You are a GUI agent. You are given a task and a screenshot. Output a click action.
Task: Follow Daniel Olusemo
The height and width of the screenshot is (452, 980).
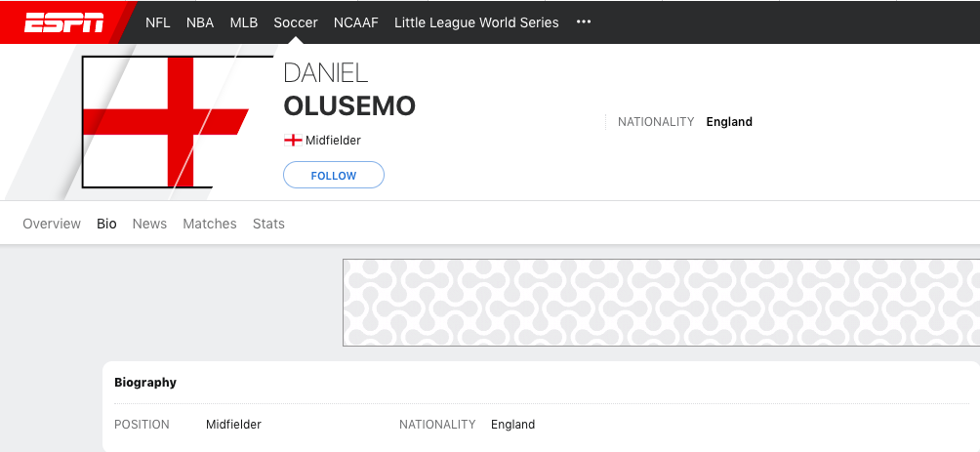(x=334, y=175)
